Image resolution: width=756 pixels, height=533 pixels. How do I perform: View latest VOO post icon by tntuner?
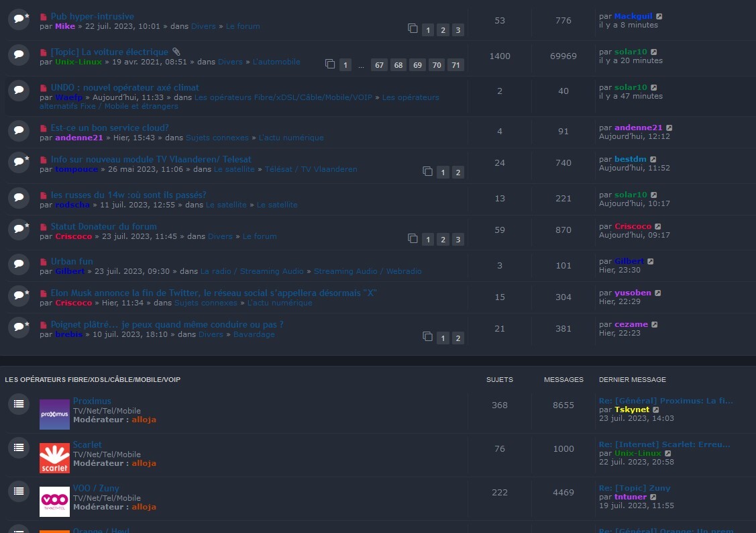coord(653,497)
